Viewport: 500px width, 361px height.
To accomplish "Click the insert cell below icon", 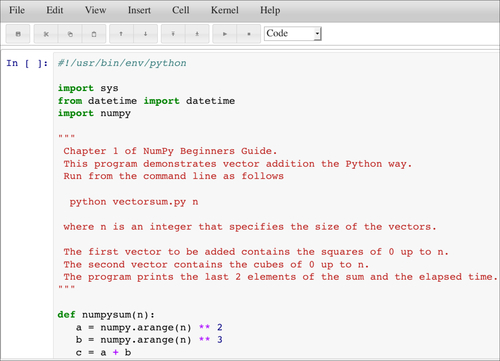I will pyautogui.click(x=197, y=34).
